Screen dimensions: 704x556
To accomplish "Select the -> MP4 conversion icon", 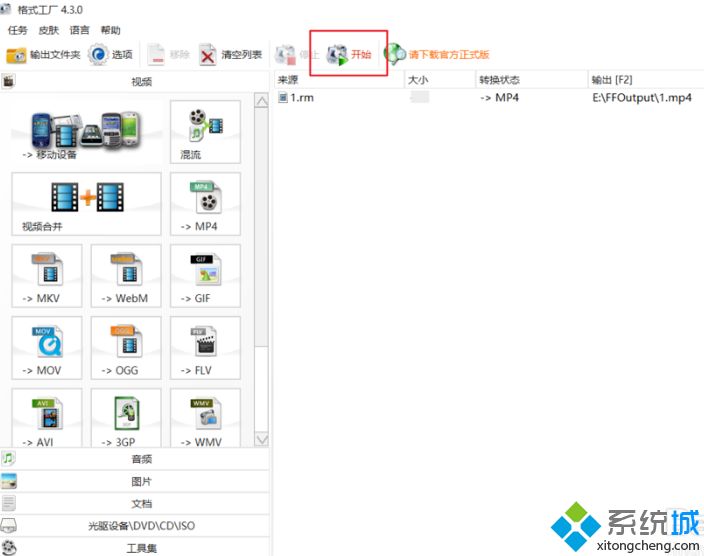I will tap(205, 204).
